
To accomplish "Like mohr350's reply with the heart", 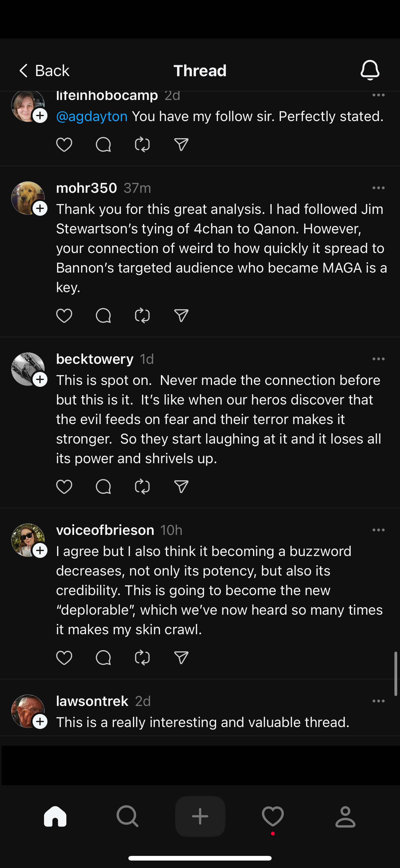I will pyautogui.click(x=64, y=316).
